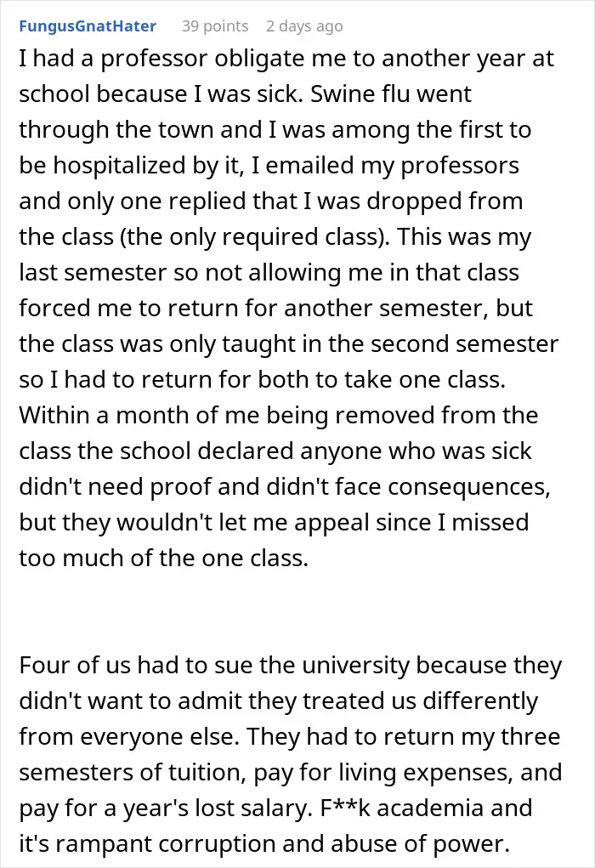
Task: Click the line 'semesters of tuition, pay for living expenses'
Action: pos(291,772)
